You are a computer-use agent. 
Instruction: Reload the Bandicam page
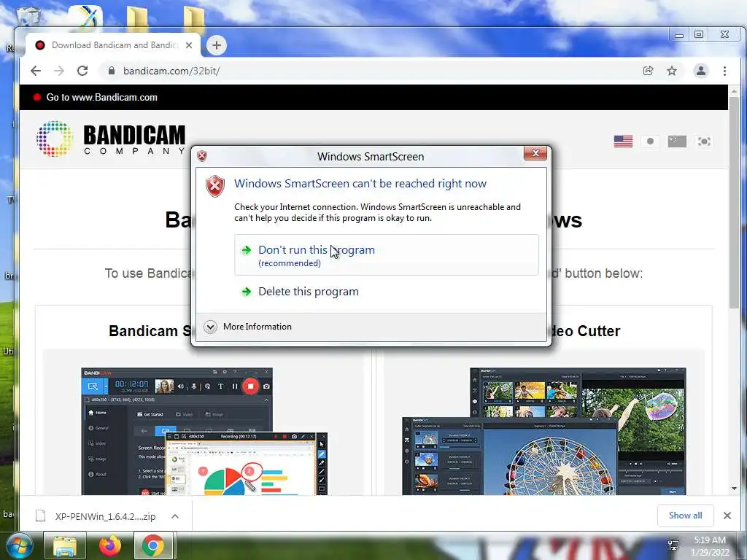click(x=82, y=71)
